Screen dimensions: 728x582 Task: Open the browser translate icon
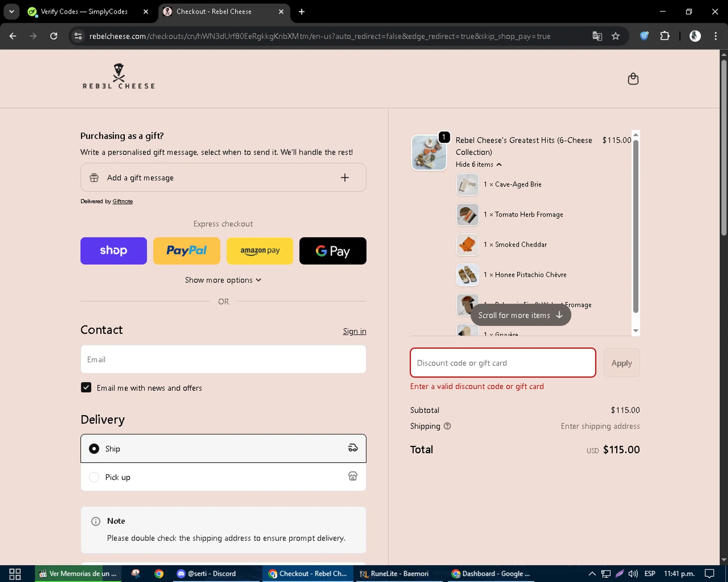point(597,36)
